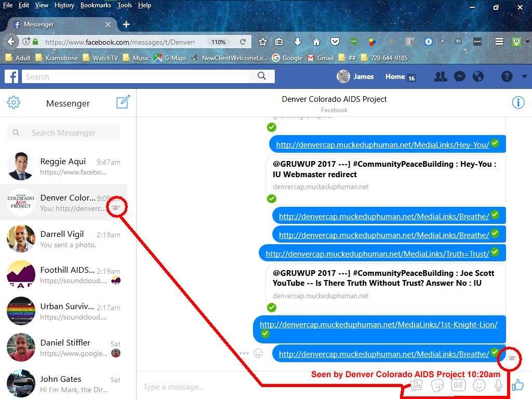Screen dimensions: 532x399
Task: Compose a new message
Action: pyautogui.click(x=123, y=102)
